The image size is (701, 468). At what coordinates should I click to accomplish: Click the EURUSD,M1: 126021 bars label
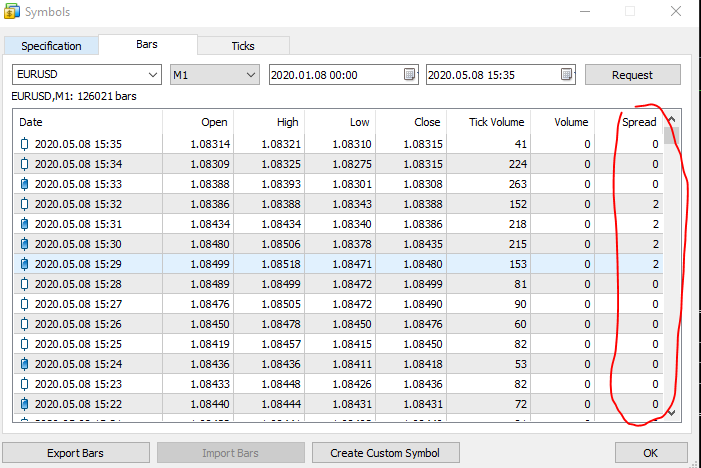point(74,96)
